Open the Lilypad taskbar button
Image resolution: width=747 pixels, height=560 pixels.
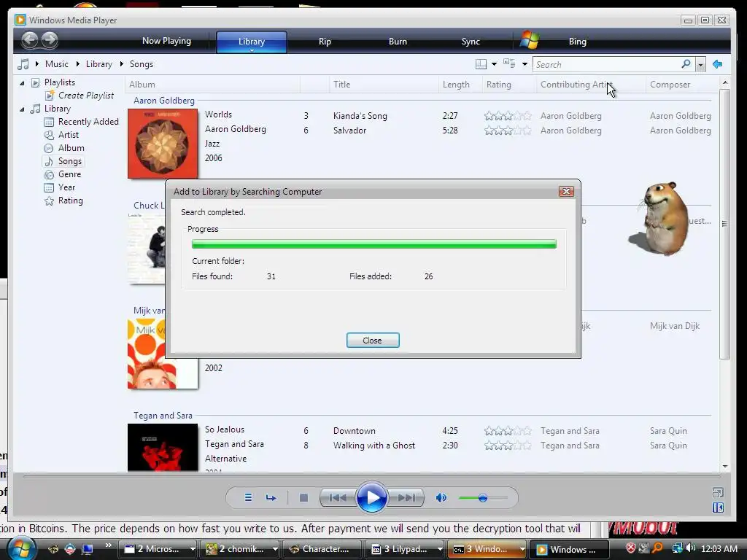click(x=406, y=549)
